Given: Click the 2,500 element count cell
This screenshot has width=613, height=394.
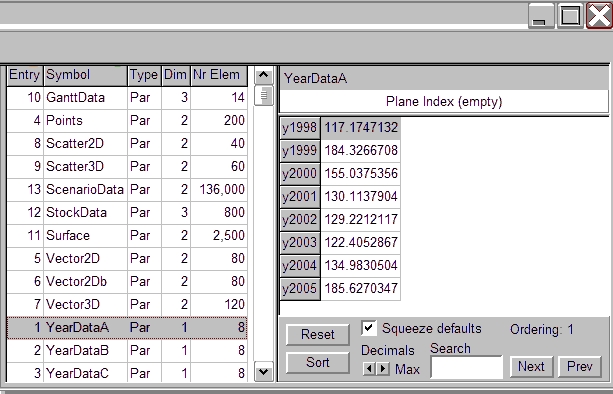Looking at the screenshot, I should 219,236.
